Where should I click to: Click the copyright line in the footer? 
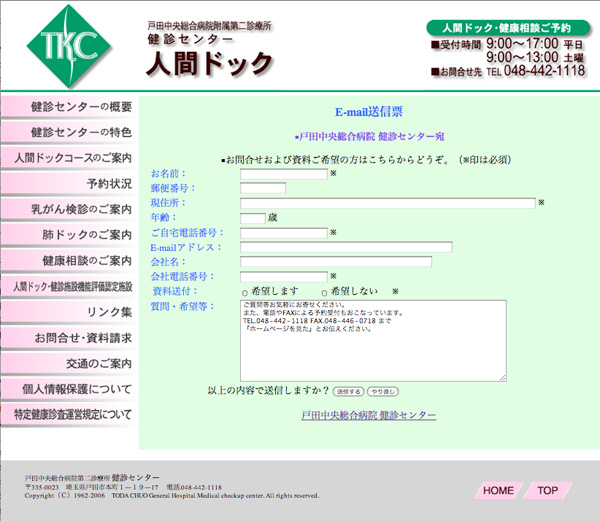click(x=172, y=496)
